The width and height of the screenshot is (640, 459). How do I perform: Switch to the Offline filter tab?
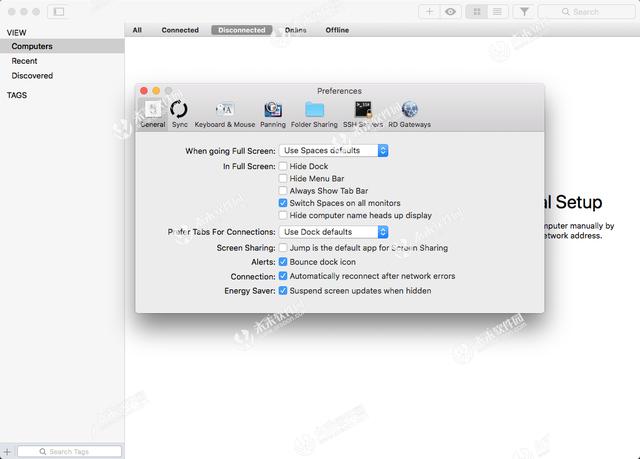[x=337, y=30]
